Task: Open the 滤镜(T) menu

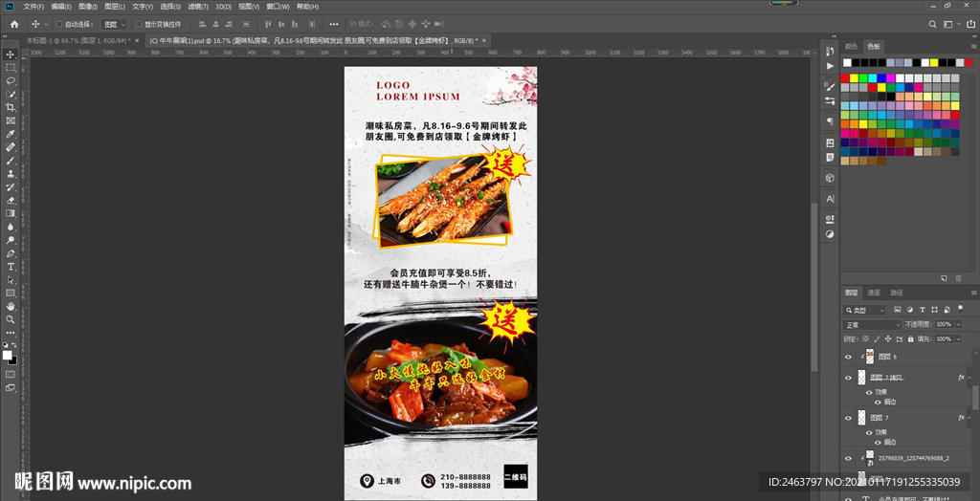Action: 198,7
